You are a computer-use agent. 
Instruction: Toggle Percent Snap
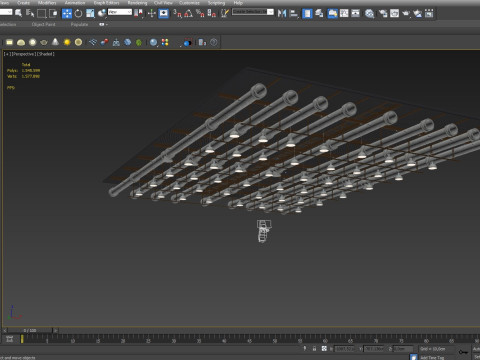tap(200, 13)
